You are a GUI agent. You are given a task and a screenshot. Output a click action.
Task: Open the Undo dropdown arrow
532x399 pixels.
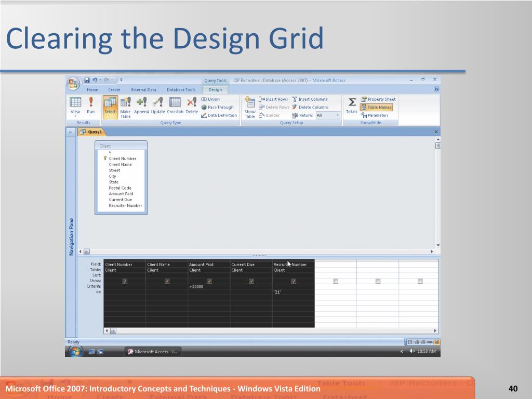(100, 80)
